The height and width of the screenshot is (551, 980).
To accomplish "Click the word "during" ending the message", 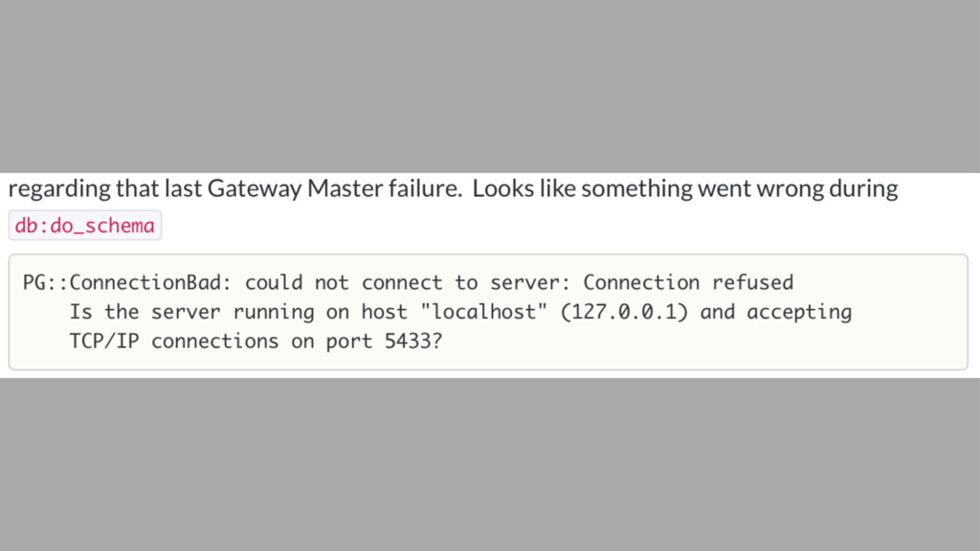I will (864, 188).
